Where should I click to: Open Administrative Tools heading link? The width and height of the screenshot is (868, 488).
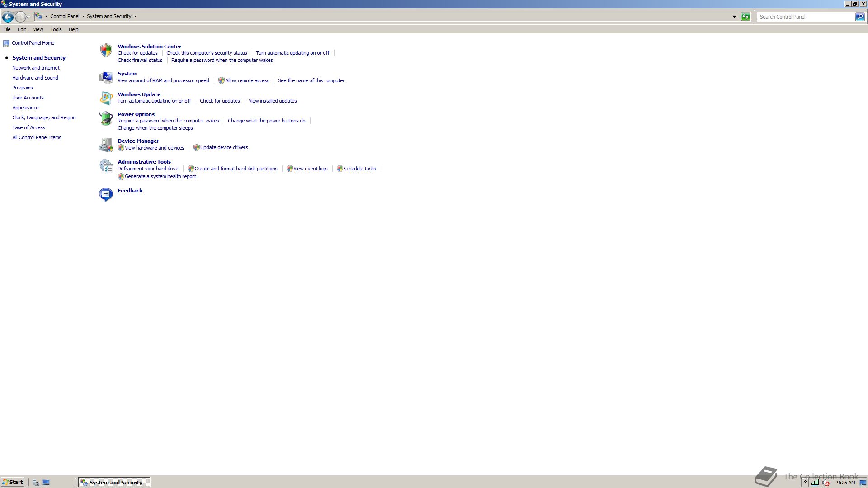click(144, 162)
